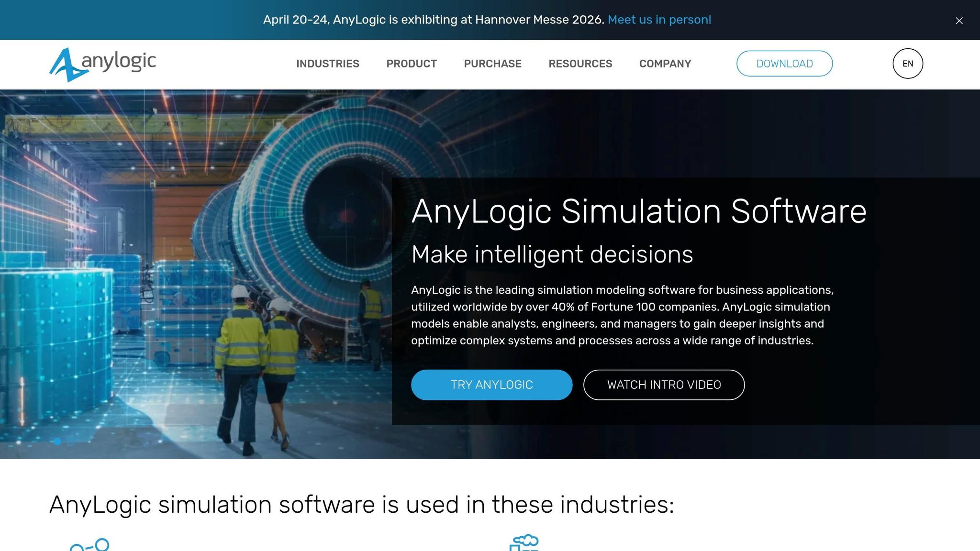Select PURCHASE in the navigation bar
Viewport: 980px width, 551px height.
tap(492, 63)
